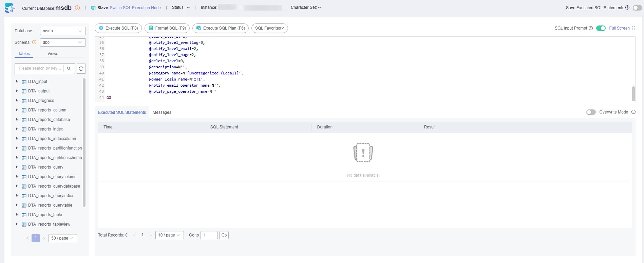Click the DTA_reports_index table icon
Screen dimensions: 644x263
point(24,129)
